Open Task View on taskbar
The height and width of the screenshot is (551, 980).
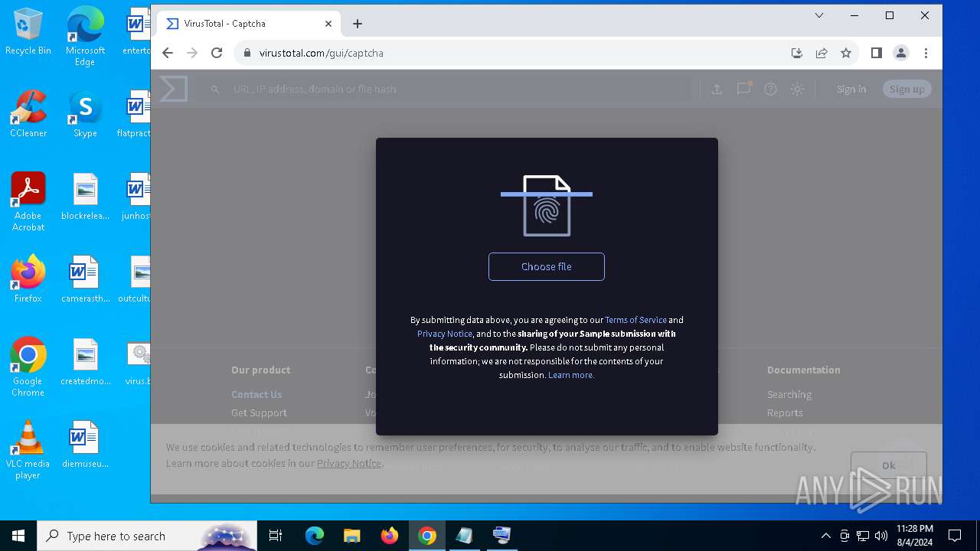pyautogui.click(x=276, y=536)
